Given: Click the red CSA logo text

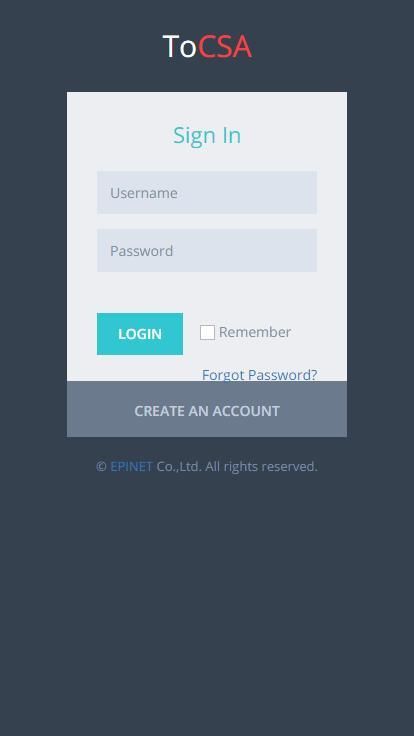Looking at the screenshot, I should pyautogui.click(x=225, y=46).
